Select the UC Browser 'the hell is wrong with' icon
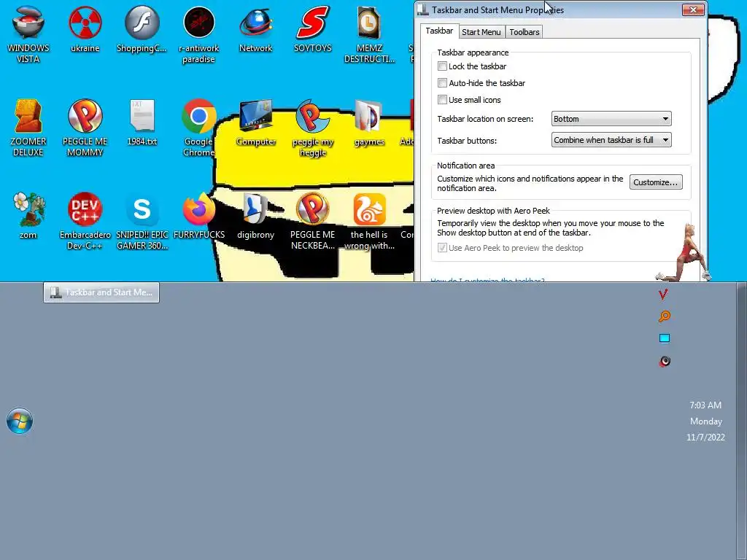Screen dimensions: 747x560 pyautogui.click(x=369, y=221)
